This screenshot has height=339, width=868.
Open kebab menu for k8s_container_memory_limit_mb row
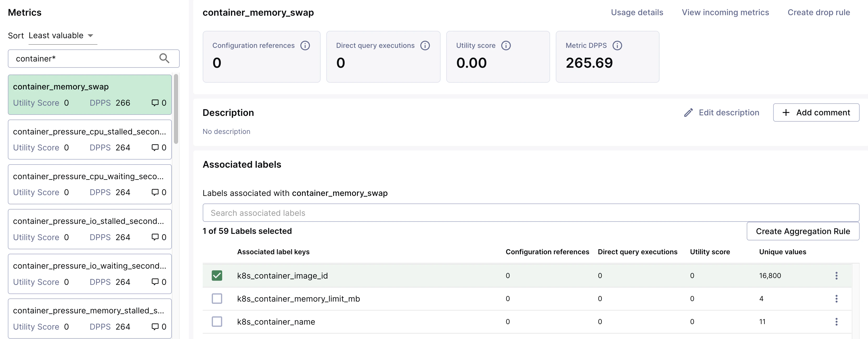(836, 299)
